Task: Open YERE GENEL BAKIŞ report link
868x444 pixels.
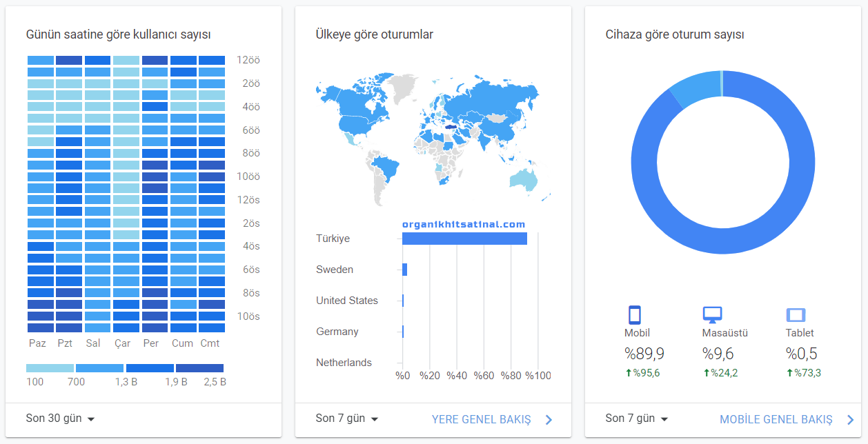Action: 481,419
